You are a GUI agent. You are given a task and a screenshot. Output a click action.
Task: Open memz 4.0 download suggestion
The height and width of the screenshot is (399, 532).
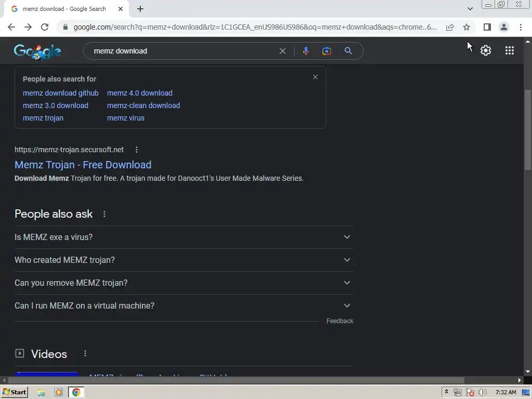(x=139, y=93)
